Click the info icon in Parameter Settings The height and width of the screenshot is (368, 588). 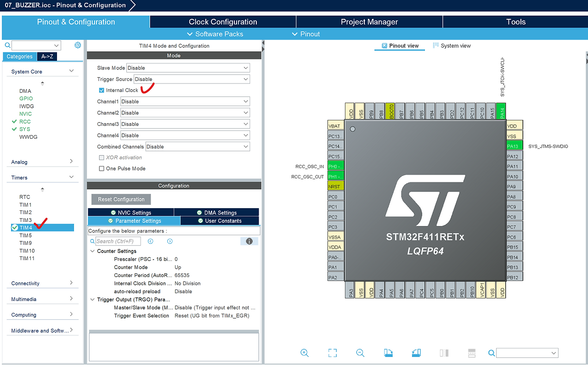point(249,241)
